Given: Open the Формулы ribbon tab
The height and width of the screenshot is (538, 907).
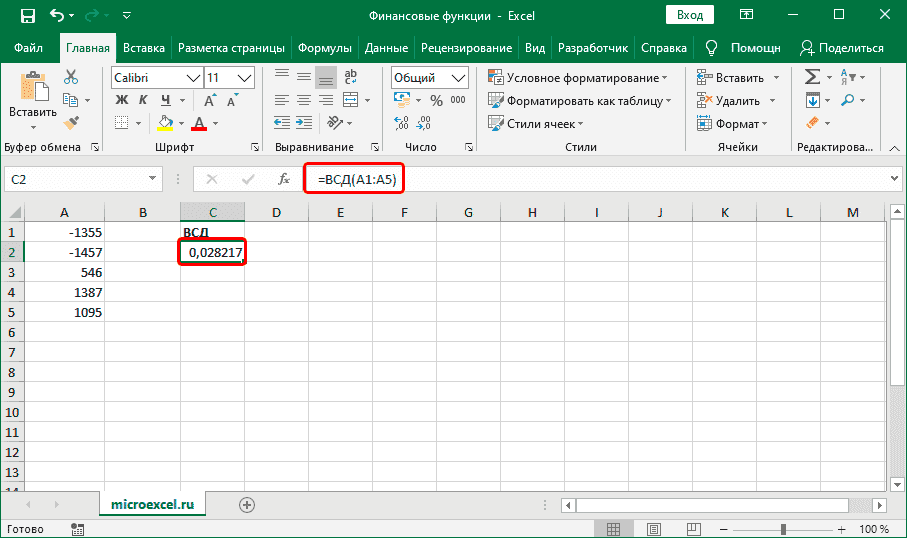Looking at the screenshot, I should coord(325,47).
